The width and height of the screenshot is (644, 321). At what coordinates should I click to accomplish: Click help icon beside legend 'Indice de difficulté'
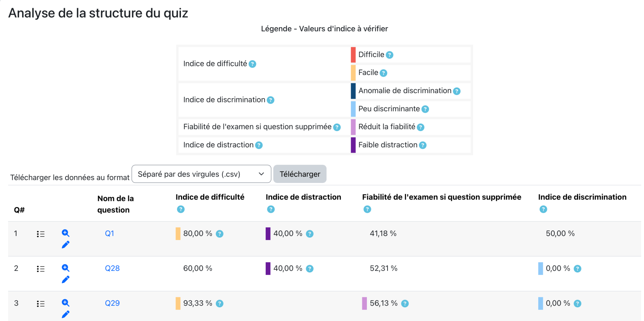pyautogui.click(x=252, y=64)
